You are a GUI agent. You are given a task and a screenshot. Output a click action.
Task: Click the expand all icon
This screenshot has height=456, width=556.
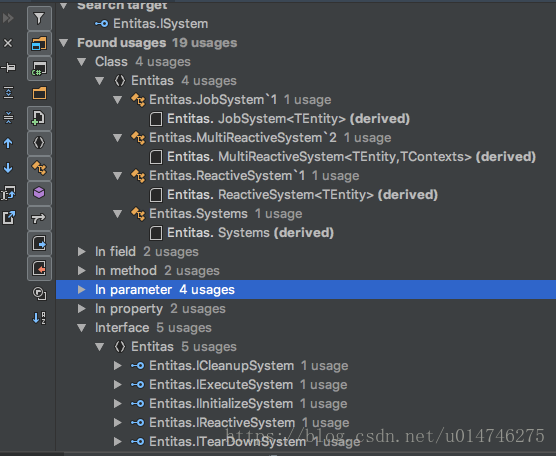click(x=8, y=93)
